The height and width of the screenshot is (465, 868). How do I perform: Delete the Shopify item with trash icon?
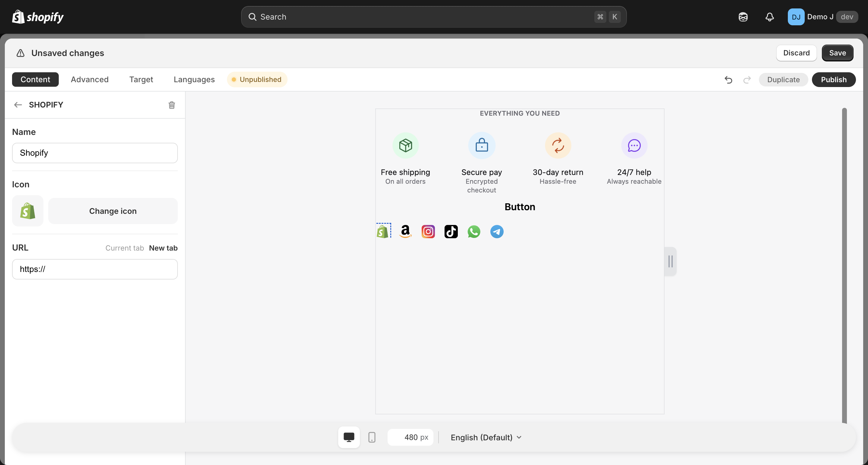171,105
